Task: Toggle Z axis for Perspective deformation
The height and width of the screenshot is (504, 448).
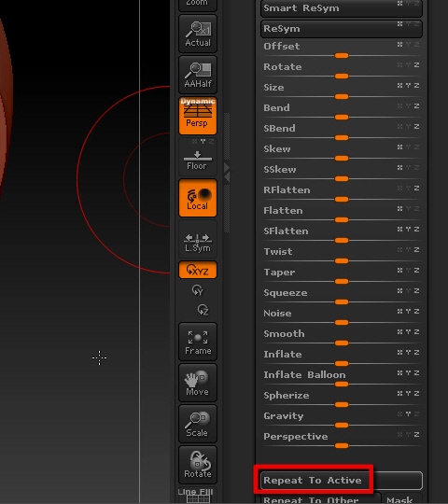Action: (416, 435)
